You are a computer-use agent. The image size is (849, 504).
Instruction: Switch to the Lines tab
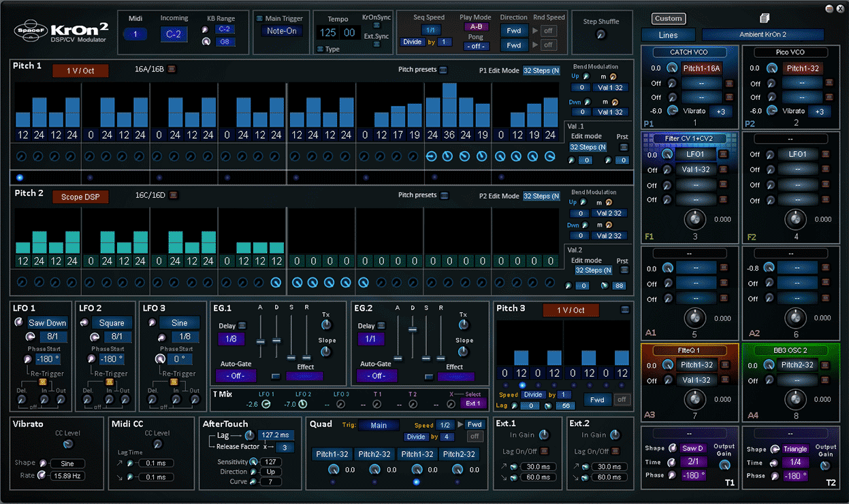tap(668, 35)
